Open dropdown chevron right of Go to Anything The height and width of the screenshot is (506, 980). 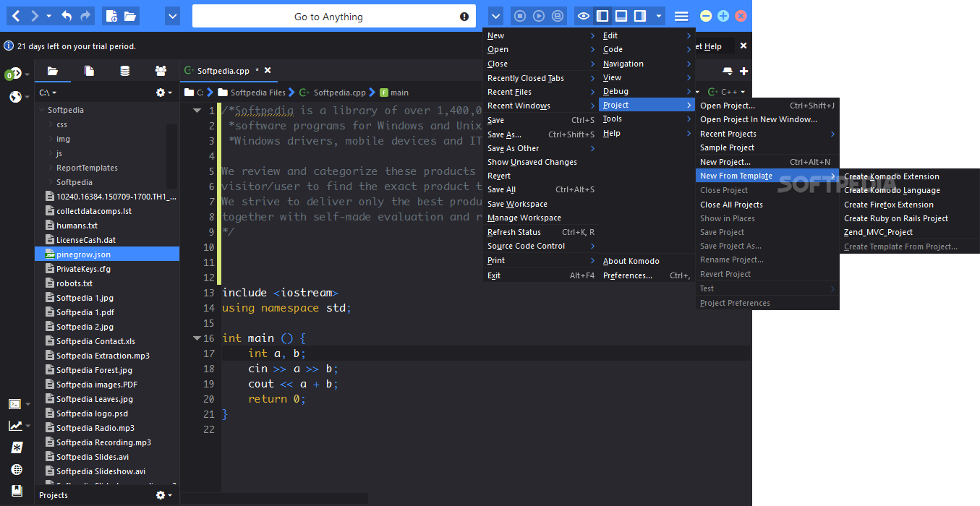pos(495,16)
